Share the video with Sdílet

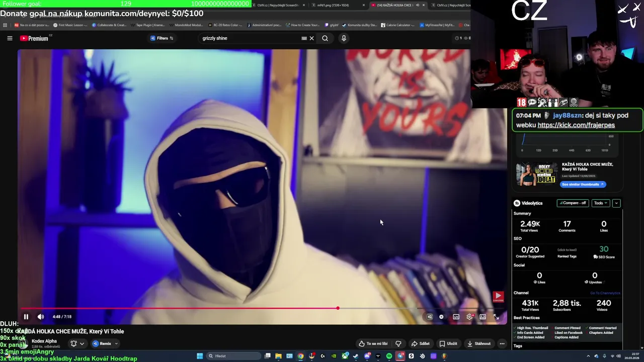click(x=420, y=344)
